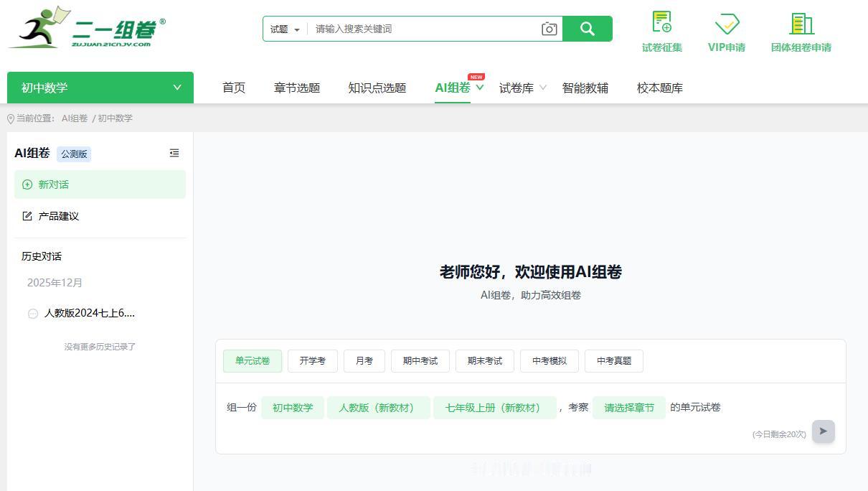Click the plus icon beside 新对话

pyautogui.click(x=27, y=184)
